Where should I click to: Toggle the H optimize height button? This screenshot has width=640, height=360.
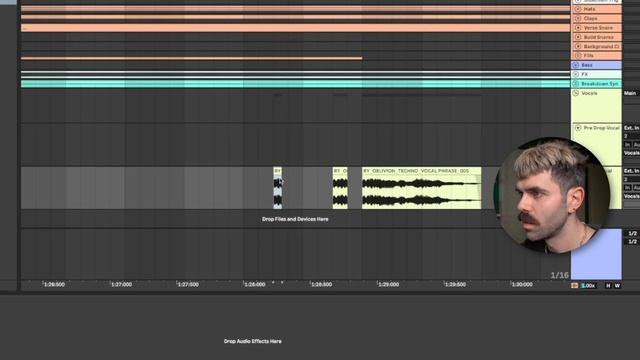tap(608, 286)
